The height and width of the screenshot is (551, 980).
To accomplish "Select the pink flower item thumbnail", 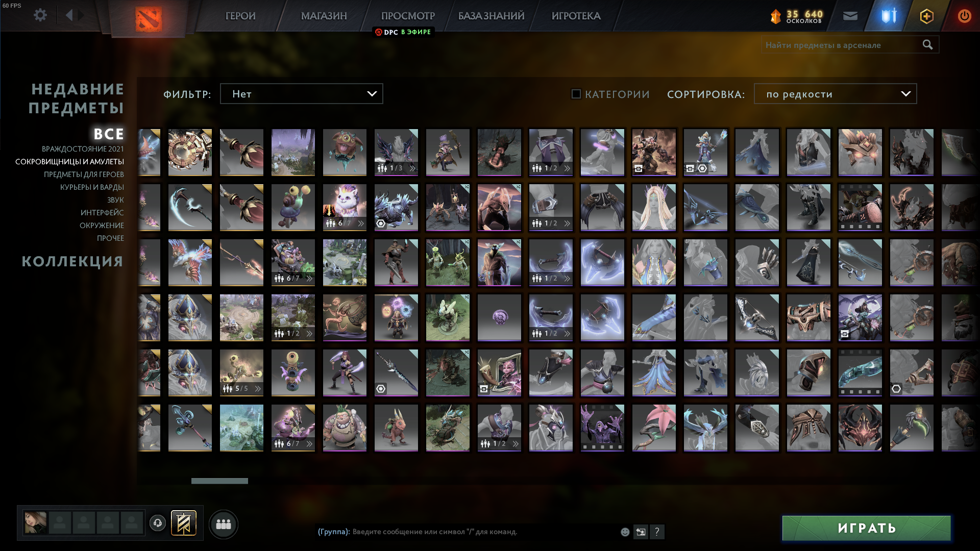I will click(654, 428).
